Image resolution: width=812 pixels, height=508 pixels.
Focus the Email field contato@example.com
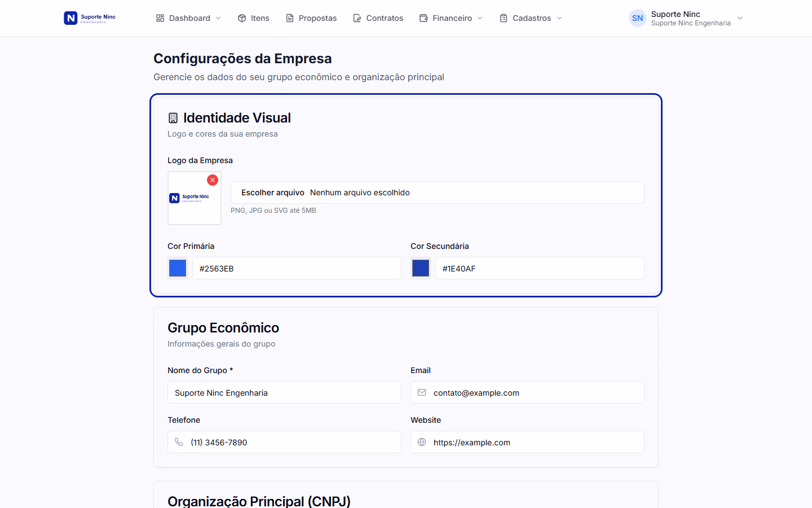coord(527,392)
